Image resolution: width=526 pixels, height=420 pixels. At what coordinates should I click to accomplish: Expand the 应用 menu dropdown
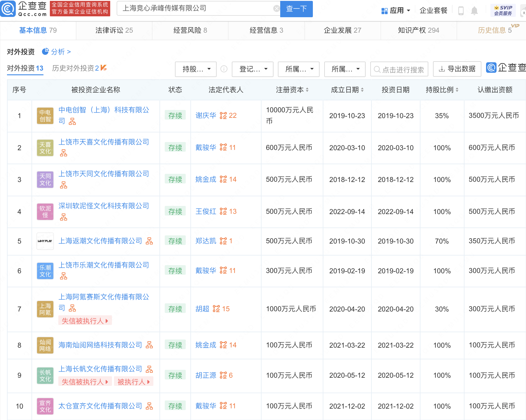point(396,10)
